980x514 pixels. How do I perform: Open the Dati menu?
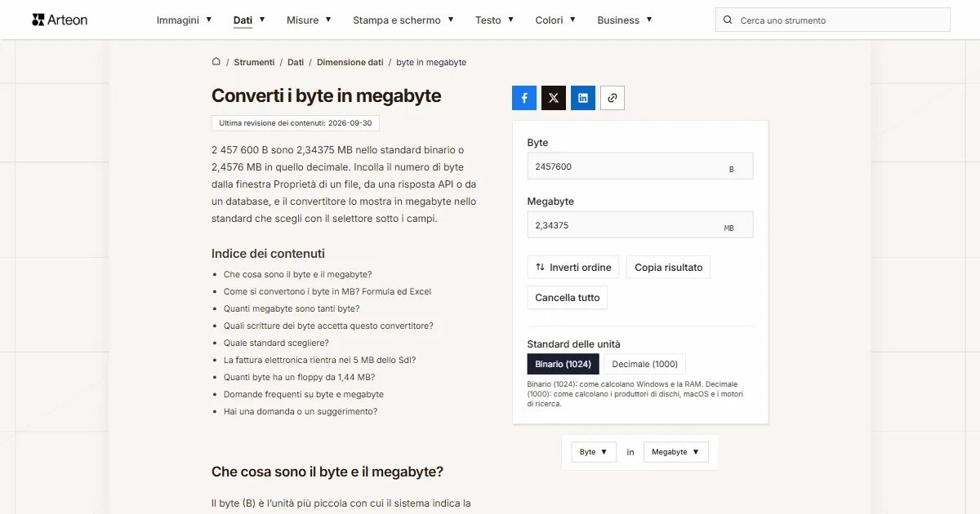pos(249,20)
